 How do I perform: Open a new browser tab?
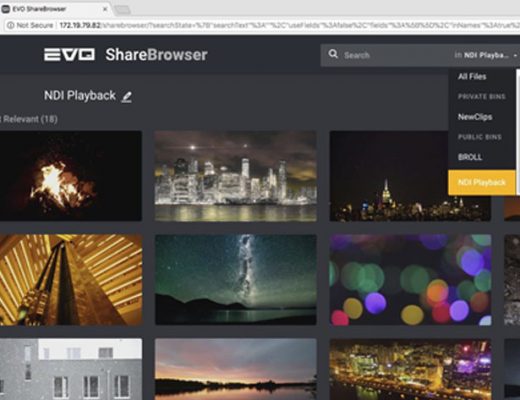[x=122, y=10]
